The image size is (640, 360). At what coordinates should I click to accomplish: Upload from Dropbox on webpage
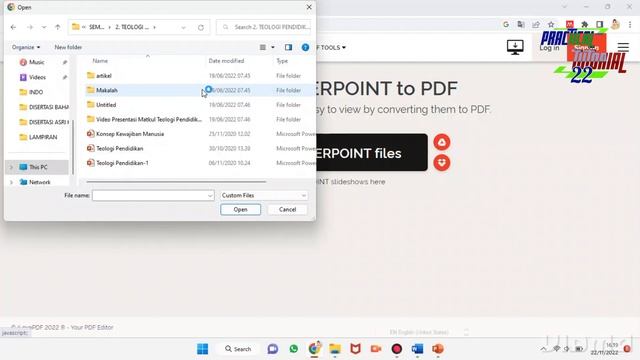(x=442, y=162)
